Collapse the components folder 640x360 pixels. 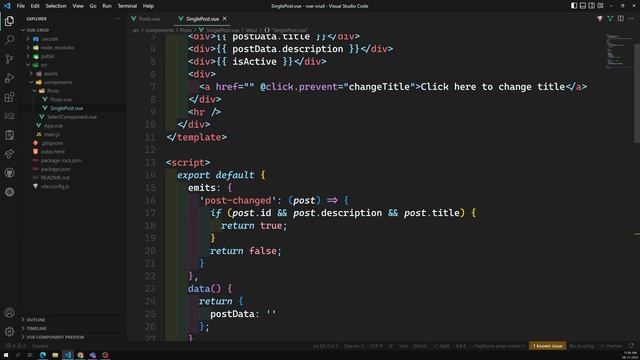(31, 82)
